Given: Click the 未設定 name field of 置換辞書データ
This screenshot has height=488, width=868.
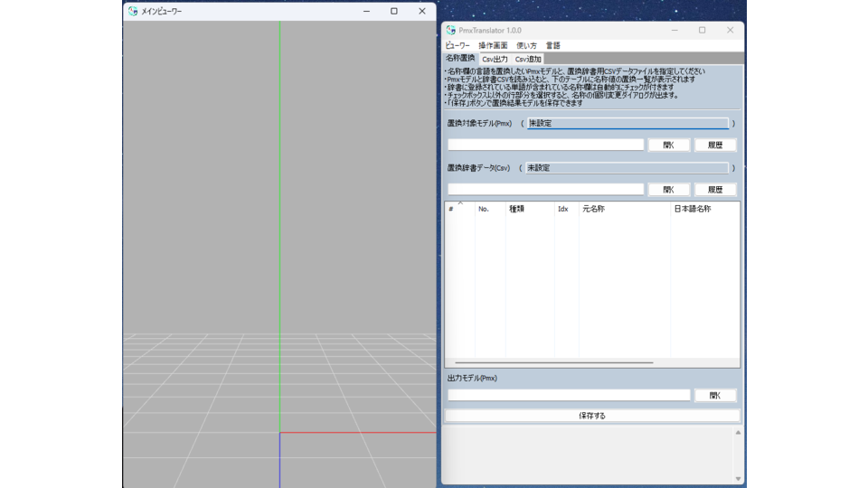Looking at the screenshot, I should (x=627, y=168).
